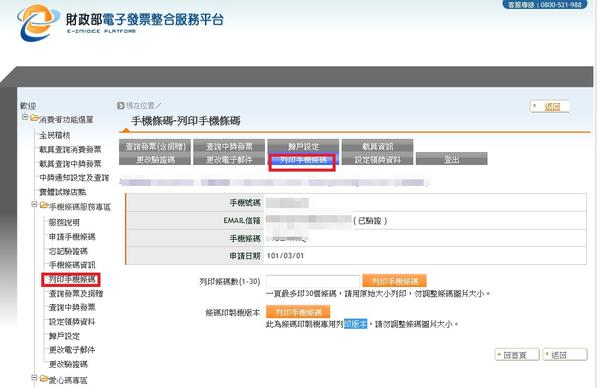
Task: Open the 手機條碼服務專區 folder icon
Action: [44, 206]
